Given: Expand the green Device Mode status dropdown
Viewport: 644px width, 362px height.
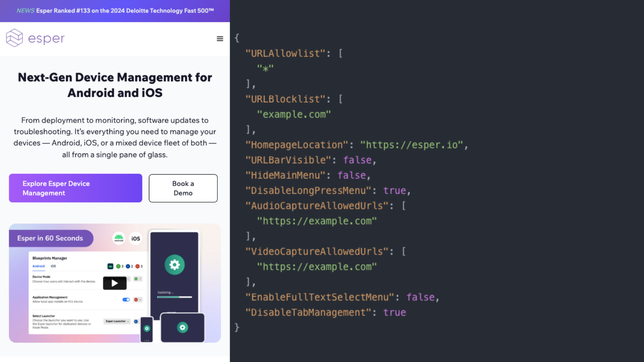Looking at the screenshot, I should [138, 279].
